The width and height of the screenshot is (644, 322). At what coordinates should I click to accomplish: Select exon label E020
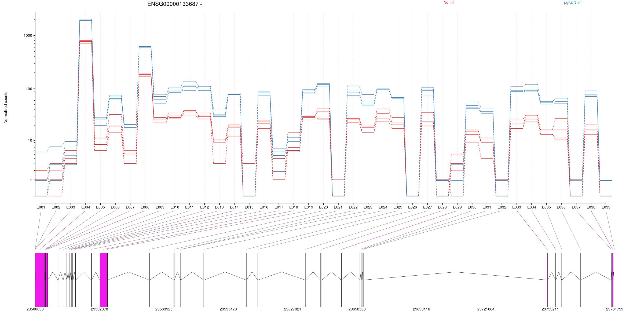(x=323, y=207)
